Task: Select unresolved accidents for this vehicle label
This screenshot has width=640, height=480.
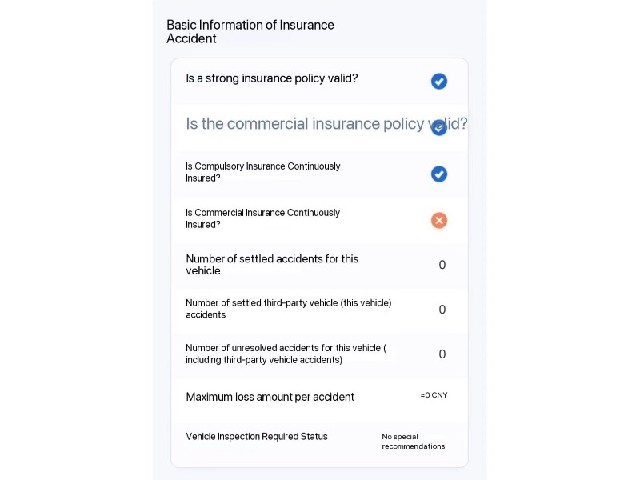Action: pos(286,353)
